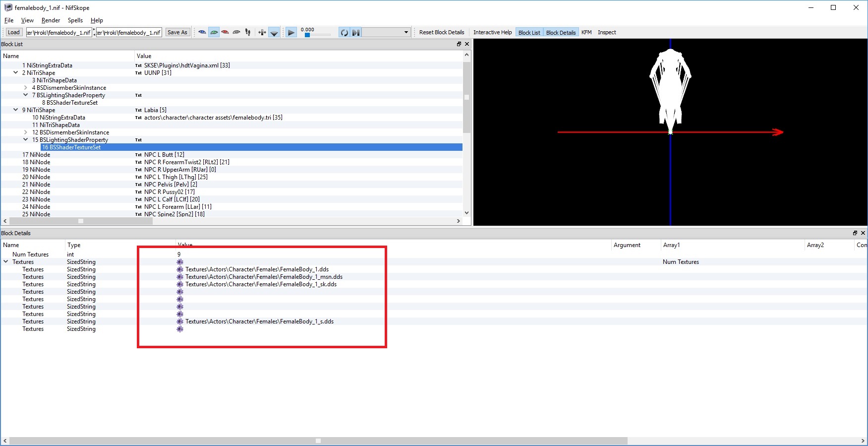This screenshot has width=868, height=446.
Task: Click the small arrows between path fields
Action: 94,32
